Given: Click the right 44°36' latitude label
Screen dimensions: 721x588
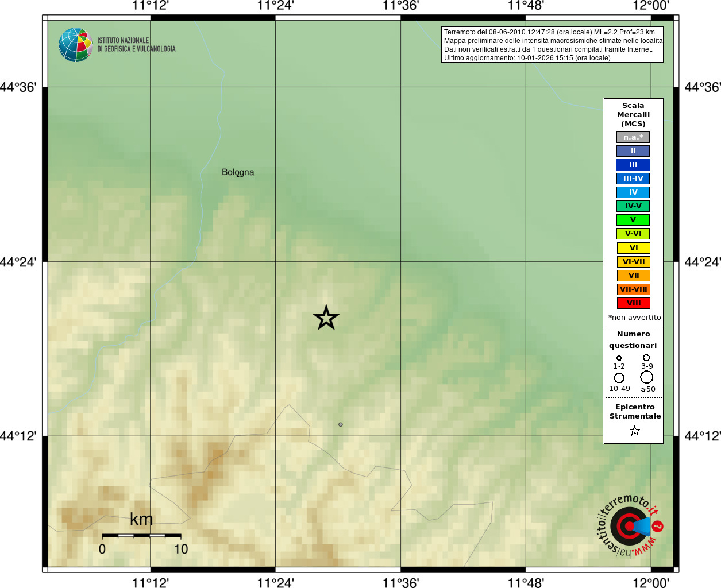Looking at the screenshot, I should pyautogui.click(x=703, y=87).
